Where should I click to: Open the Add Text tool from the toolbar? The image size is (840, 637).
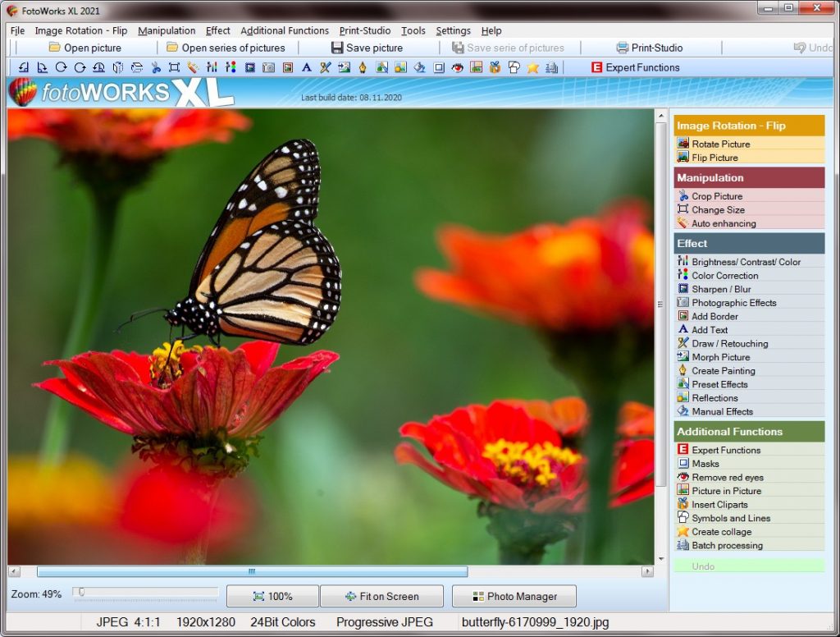[306, 68]
